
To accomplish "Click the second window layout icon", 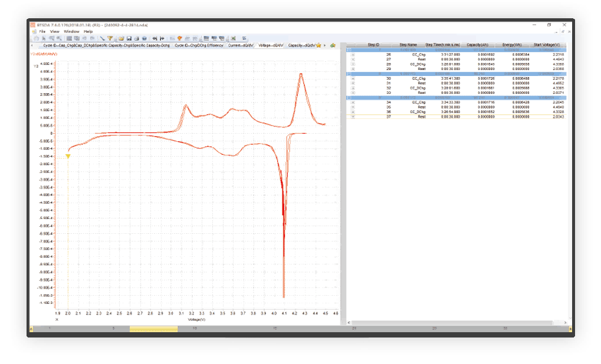I will click(x=214, y=38).
